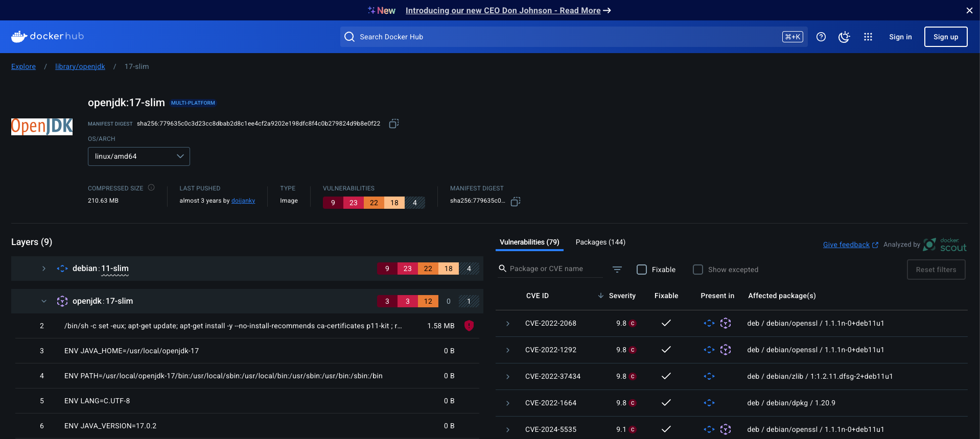Image resolution: width=980 pixels, height=439 pixels.
Task: Open the Explore breadcrumb link
Action: (24, 66)
